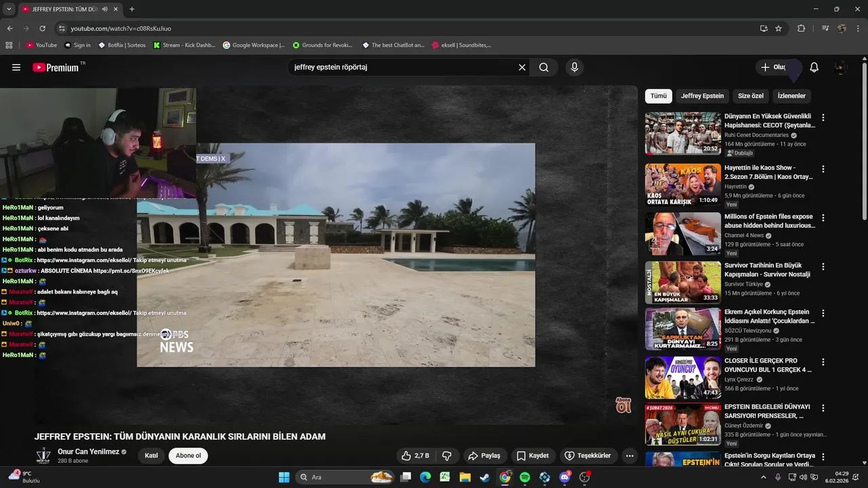The image size is (868, 488).
Task: Open File Explorer from the taskbar
Action: 465,477
